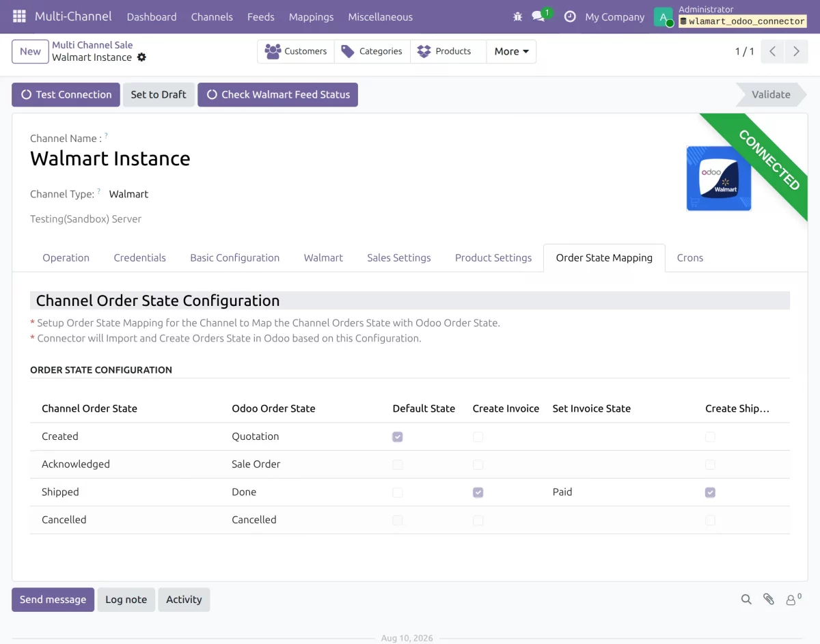This screenshot has width=820, height=644.
Task: Open the debug bug icon
Action: [517, 16]
